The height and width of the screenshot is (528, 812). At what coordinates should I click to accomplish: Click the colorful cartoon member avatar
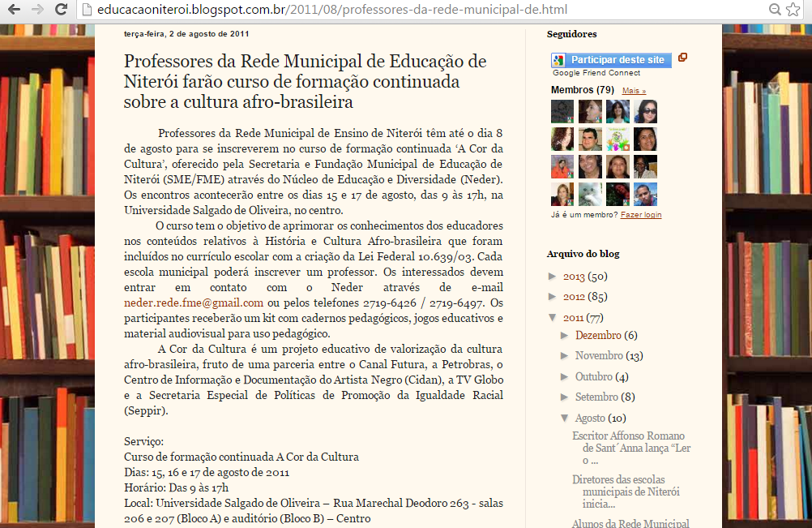(x=618, y=139)
